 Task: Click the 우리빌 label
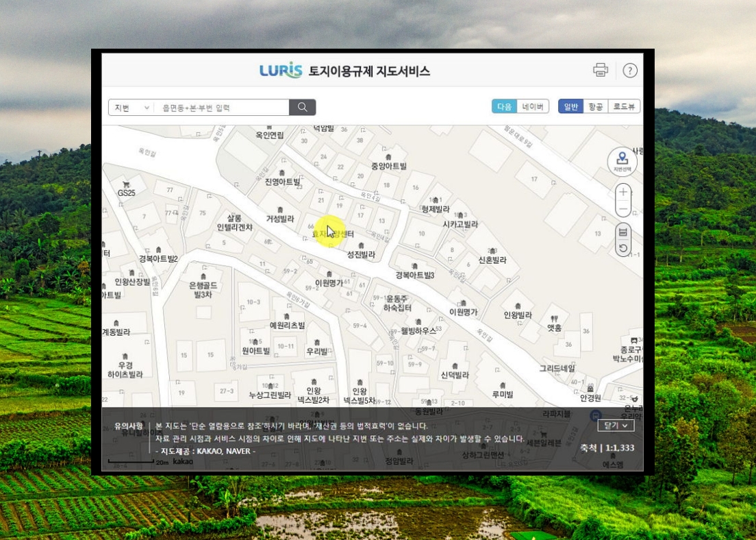click(x=317, y=352)
